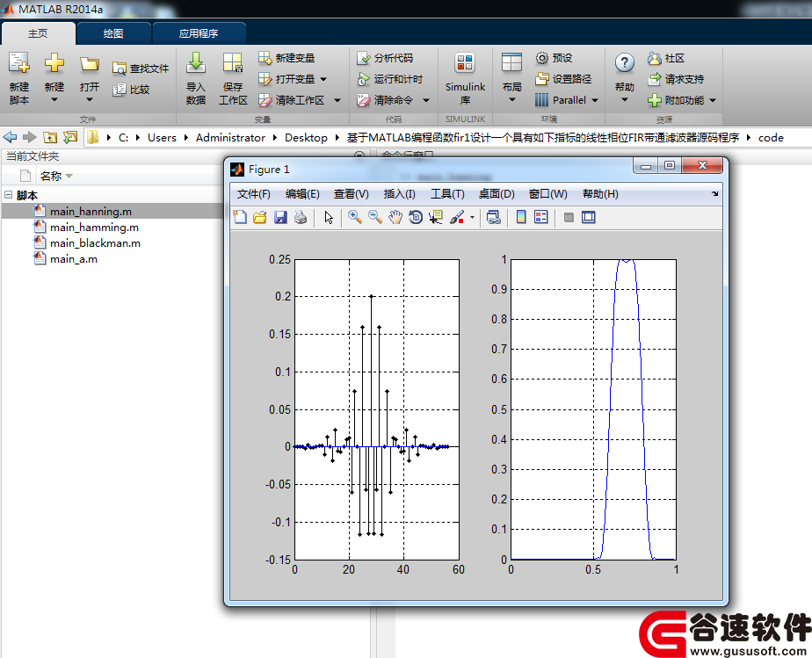Click Run and Time in the ribbon
This screenshot has height=658, width=812.
tap(390, 79)
